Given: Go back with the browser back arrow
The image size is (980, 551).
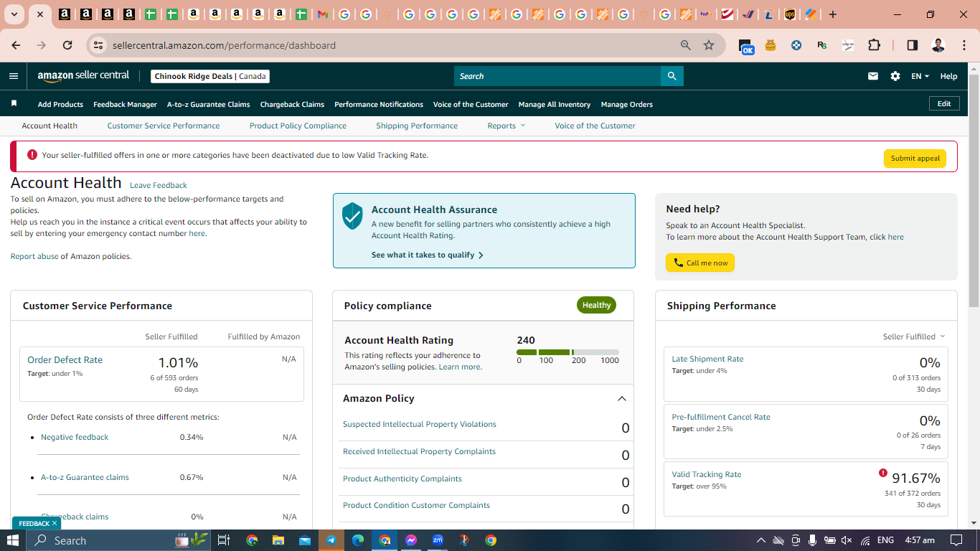Looking at the screenshot, I should tap(16, 45).
